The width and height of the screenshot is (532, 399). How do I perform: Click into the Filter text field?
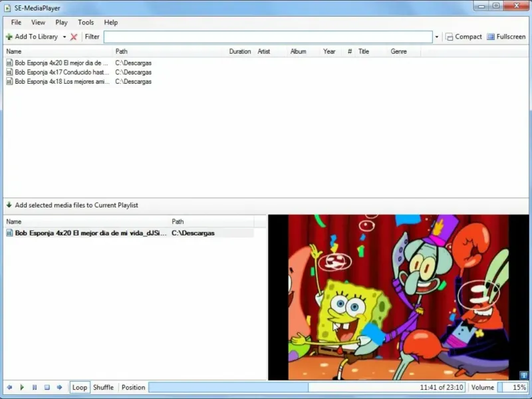[268, 37]
